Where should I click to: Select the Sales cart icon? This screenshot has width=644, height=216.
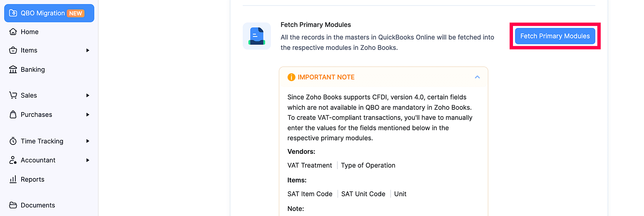[x=13, y=95]
